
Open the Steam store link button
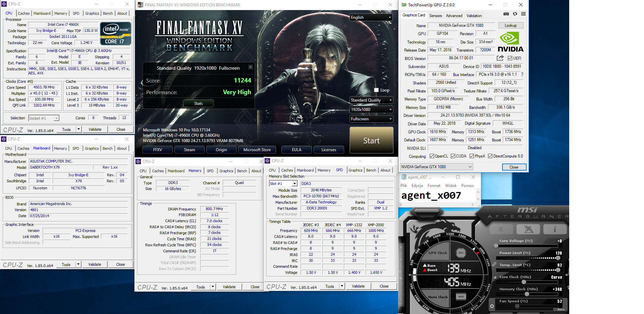pyautogui.click(x=189, y=150)
